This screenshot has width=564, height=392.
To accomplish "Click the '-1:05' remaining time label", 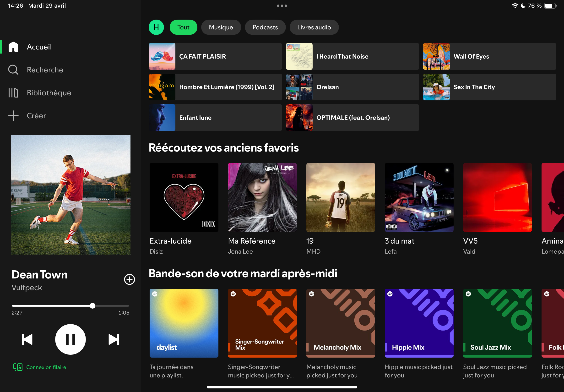I will pos(123,313).
